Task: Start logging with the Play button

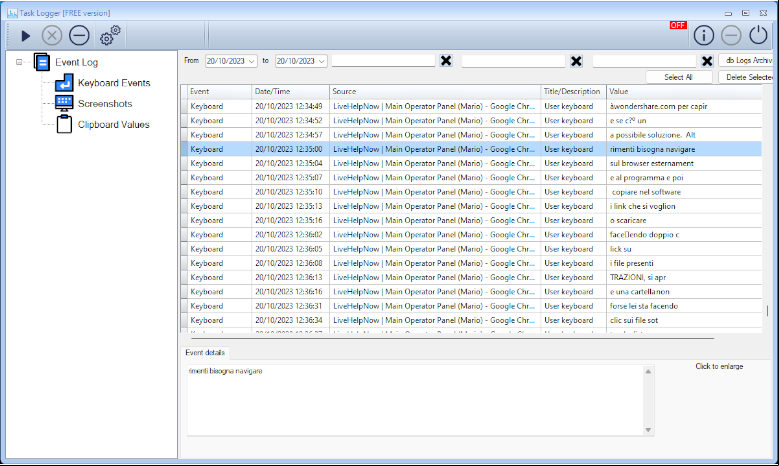Action: point(25,36)
